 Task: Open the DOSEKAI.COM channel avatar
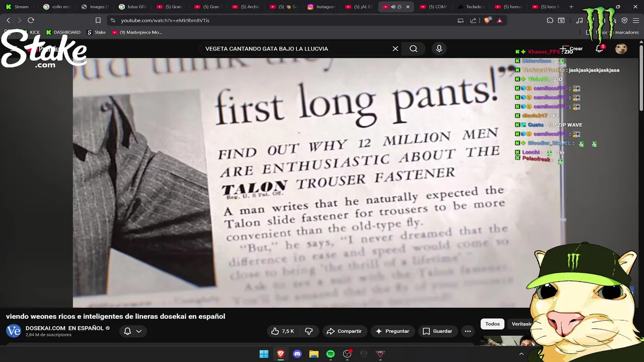point(14,331)
